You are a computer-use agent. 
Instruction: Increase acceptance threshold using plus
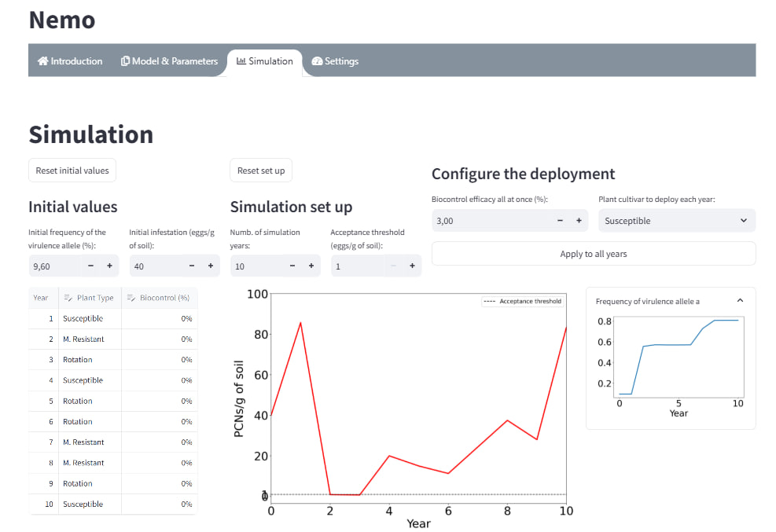click(412, 266)
